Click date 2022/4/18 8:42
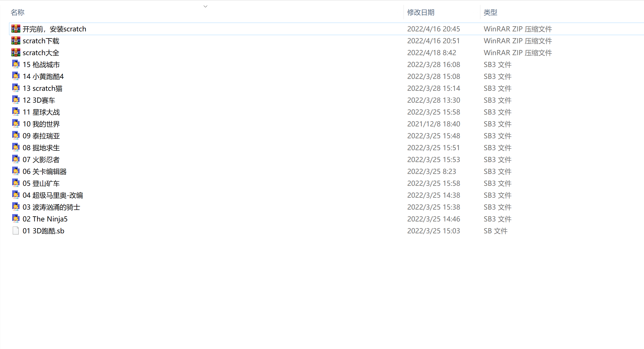644x349 pixels. 432,53
